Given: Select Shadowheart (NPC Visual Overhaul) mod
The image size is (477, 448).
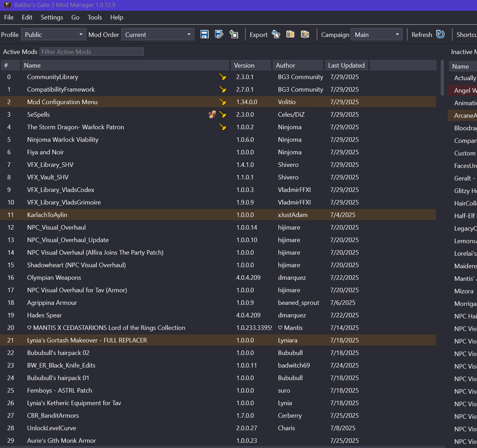Looking at the screenshot, I should (x=218, y=265).
